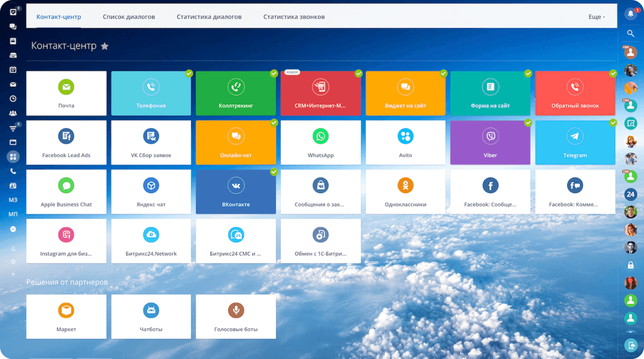Open Instagram для биз... tile
Screen dimensions: 644x359
(x=66, y=241)
